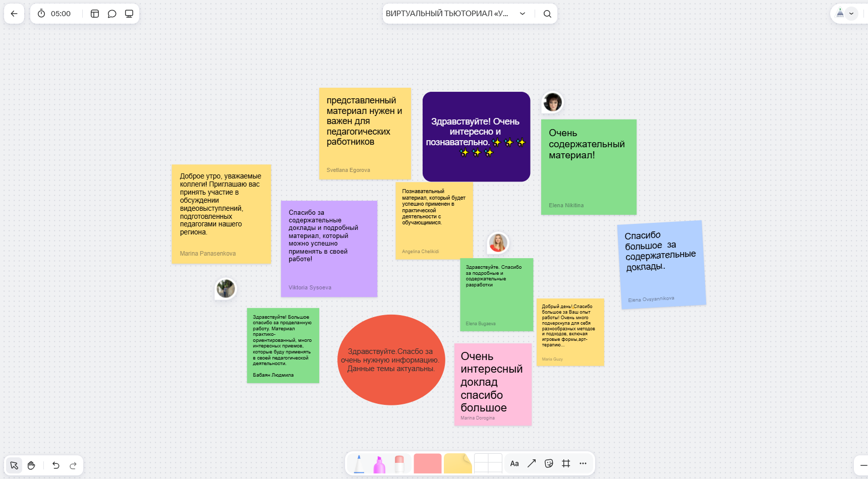The height and width of the screenshot is (479, 868).
Task: Start the 05:00 timer
Action: point(54,14)
